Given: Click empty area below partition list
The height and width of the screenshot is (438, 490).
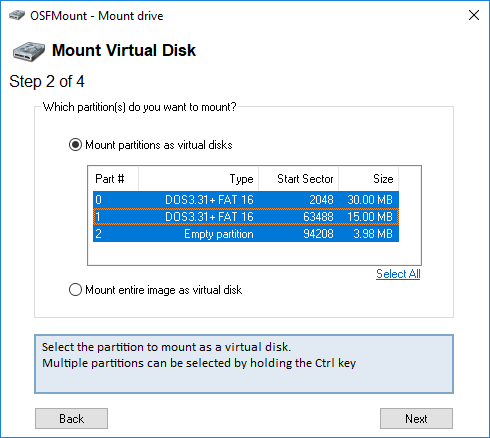Looking at the screenshot, I should click(x=254, y=253).
